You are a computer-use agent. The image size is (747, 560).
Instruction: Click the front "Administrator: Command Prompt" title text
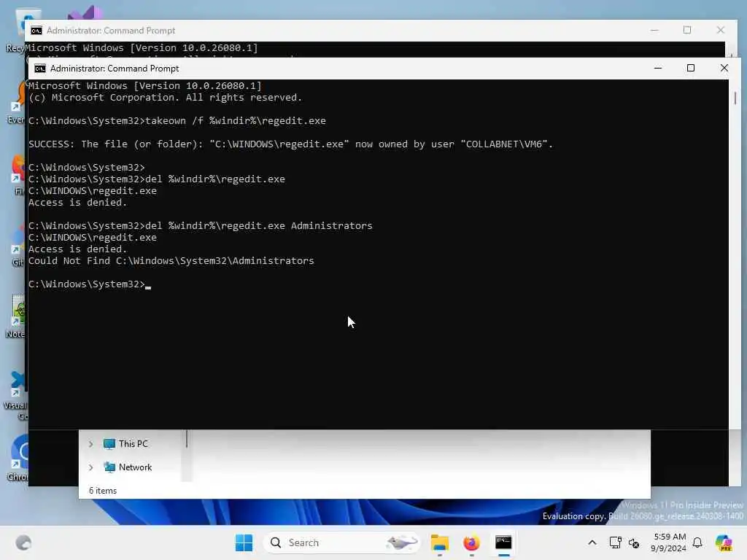(115, 69)
